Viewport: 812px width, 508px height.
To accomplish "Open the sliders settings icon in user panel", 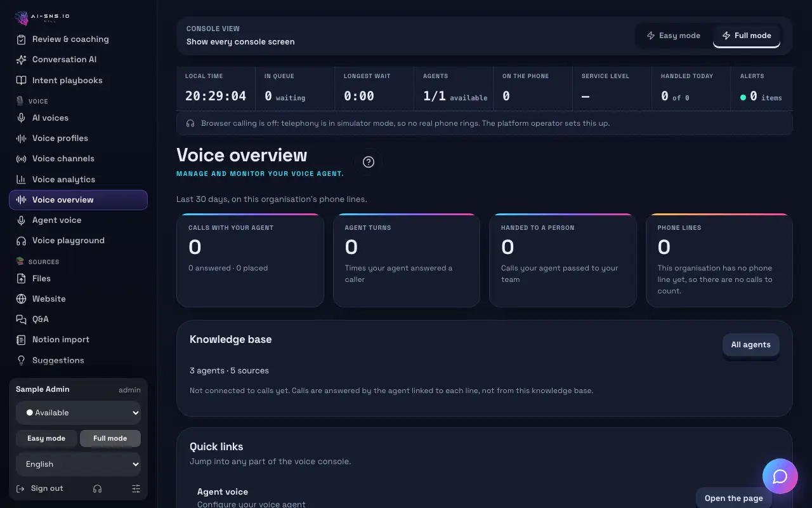I will (136, 489).
